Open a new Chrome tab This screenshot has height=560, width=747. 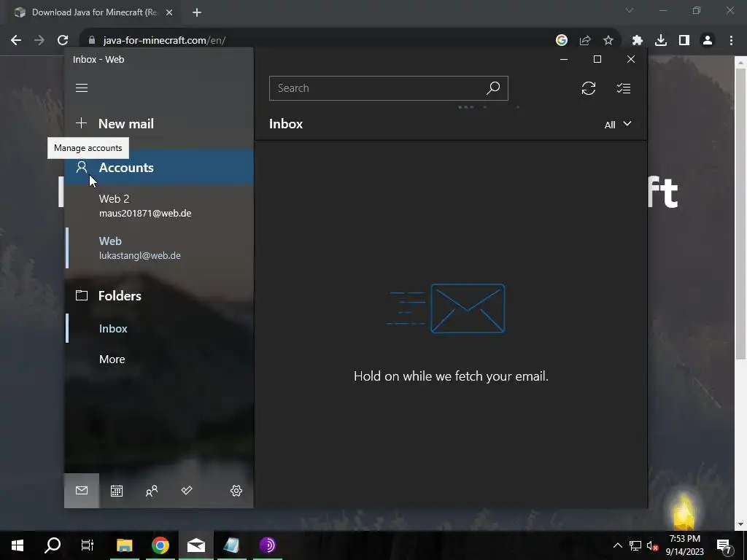pyautogui.click(x=197, y=12)
